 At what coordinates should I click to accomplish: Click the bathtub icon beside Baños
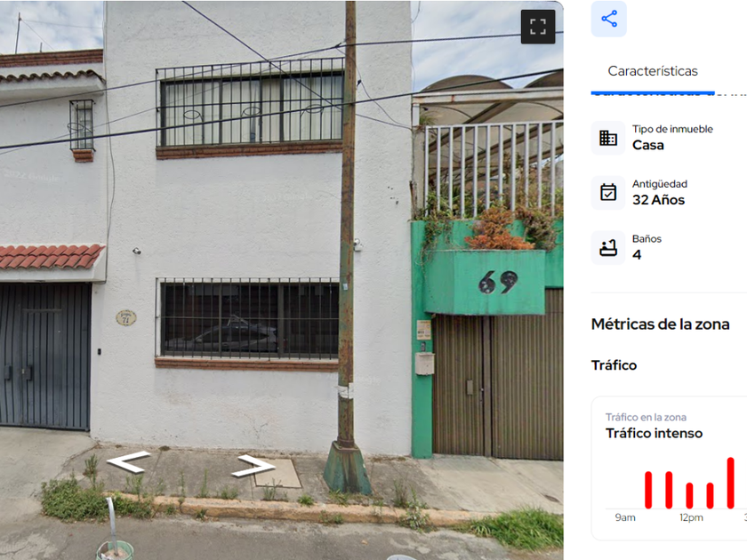(608, 248)
